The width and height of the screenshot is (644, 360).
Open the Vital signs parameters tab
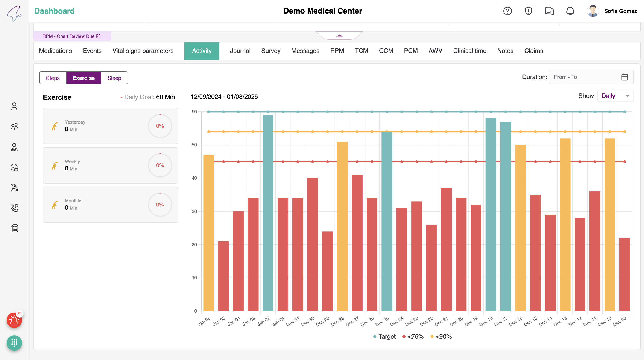click(143, 51)
